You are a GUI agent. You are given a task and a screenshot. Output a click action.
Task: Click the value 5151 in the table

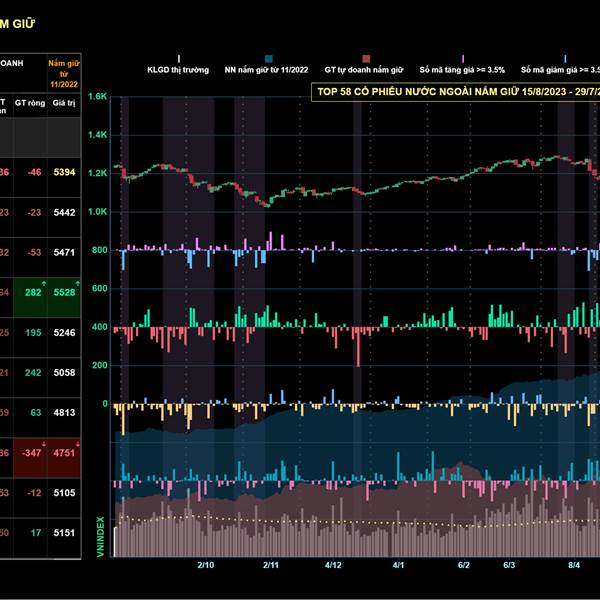tap(64, 533)
